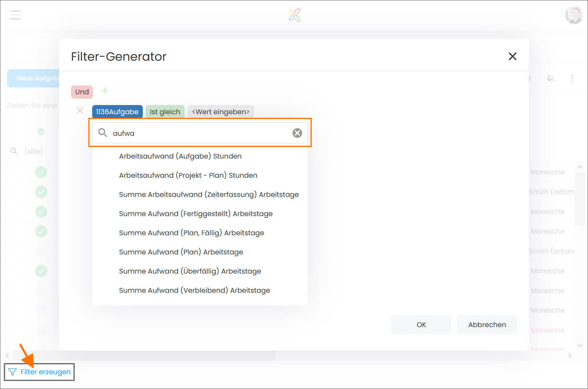This screenshot has height=389, width=588.
Task: Click the Filter erzeugen link
Action: (x=45, y=372)
